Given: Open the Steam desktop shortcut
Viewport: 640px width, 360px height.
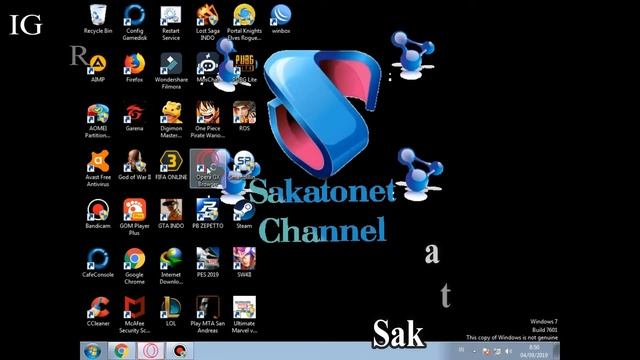Looking at the screenshot, I should point(244,214).
